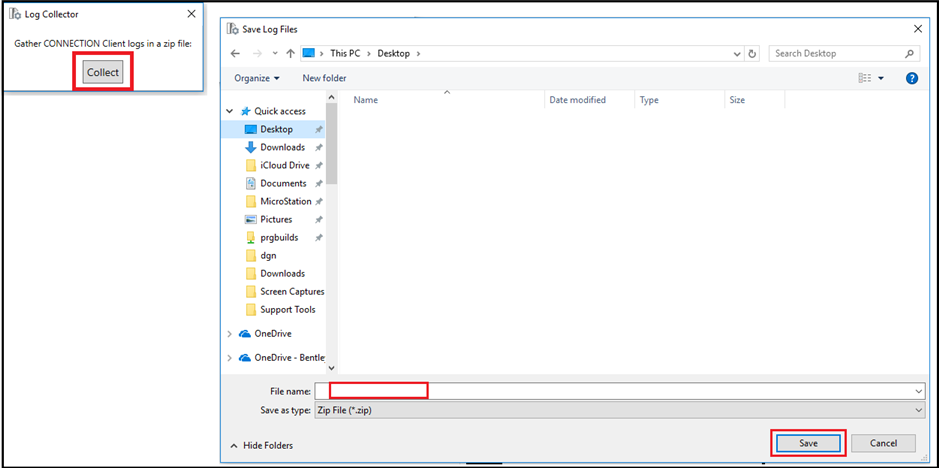Close the Log Collector window
This screenshot has height=468, width=939.
tap(191, 14)
